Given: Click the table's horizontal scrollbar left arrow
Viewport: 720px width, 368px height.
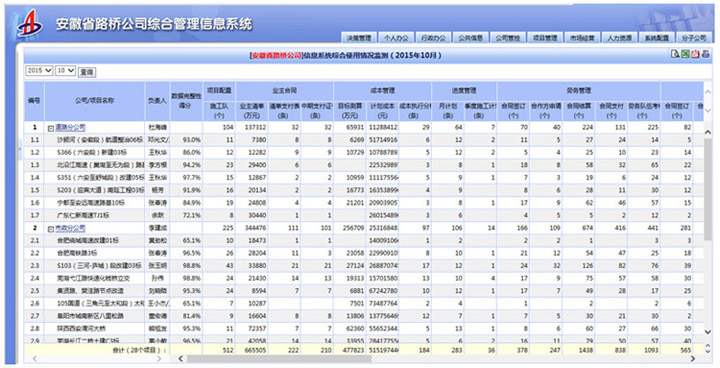Looking at the screenshot, I should [x=180, y=359].
